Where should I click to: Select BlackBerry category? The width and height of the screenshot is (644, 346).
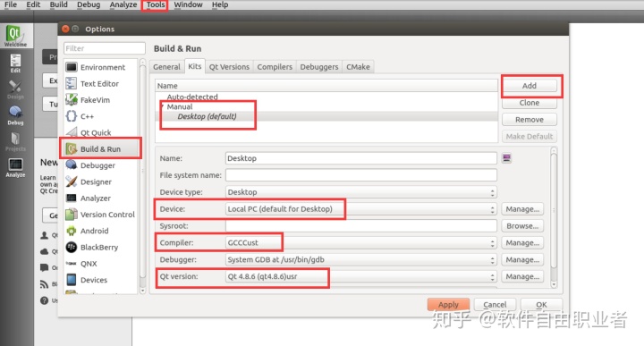[100, 247]
